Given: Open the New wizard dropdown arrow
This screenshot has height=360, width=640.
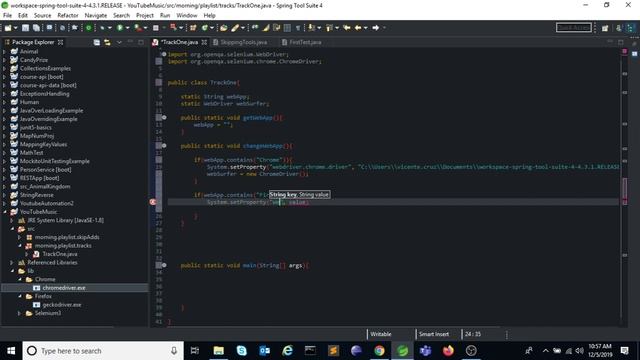Looking at the screenshot, I should click(16, 28).
